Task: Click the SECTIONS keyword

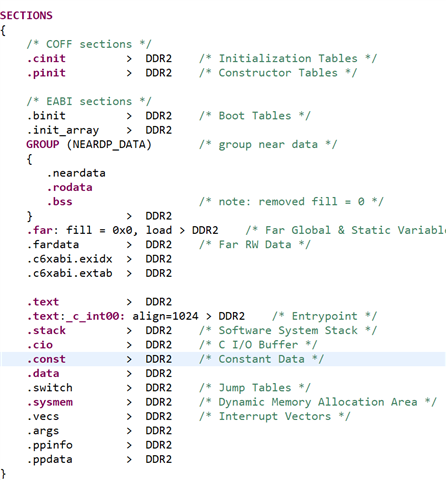Action: [26, 15]
